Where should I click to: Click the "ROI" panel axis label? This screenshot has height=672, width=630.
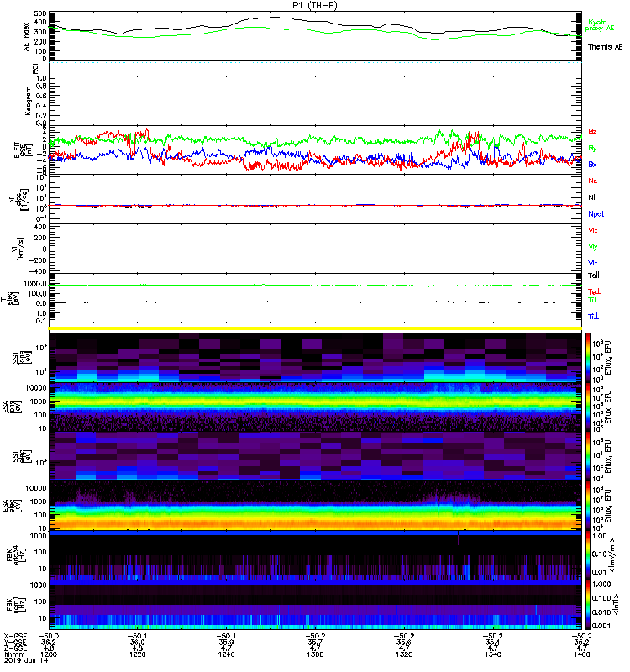coord(35,69)
